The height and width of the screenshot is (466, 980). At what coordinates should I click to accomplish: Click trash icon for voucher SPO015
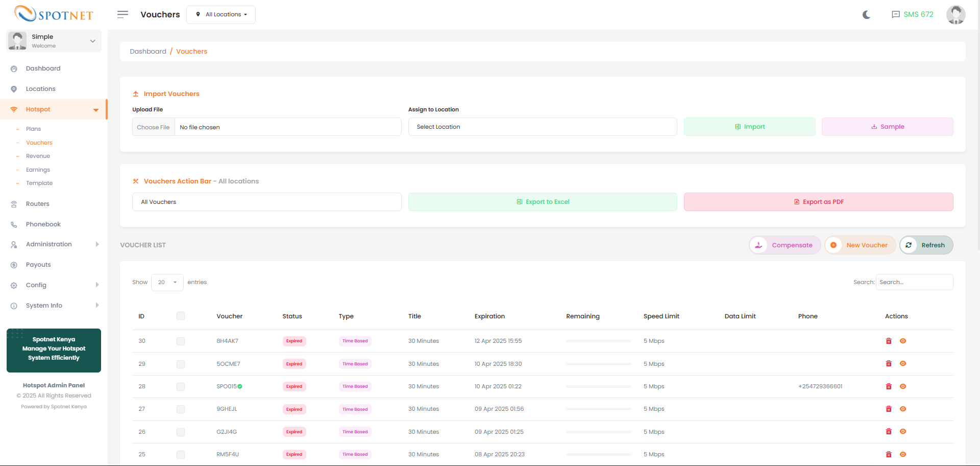tap(889, 386)
